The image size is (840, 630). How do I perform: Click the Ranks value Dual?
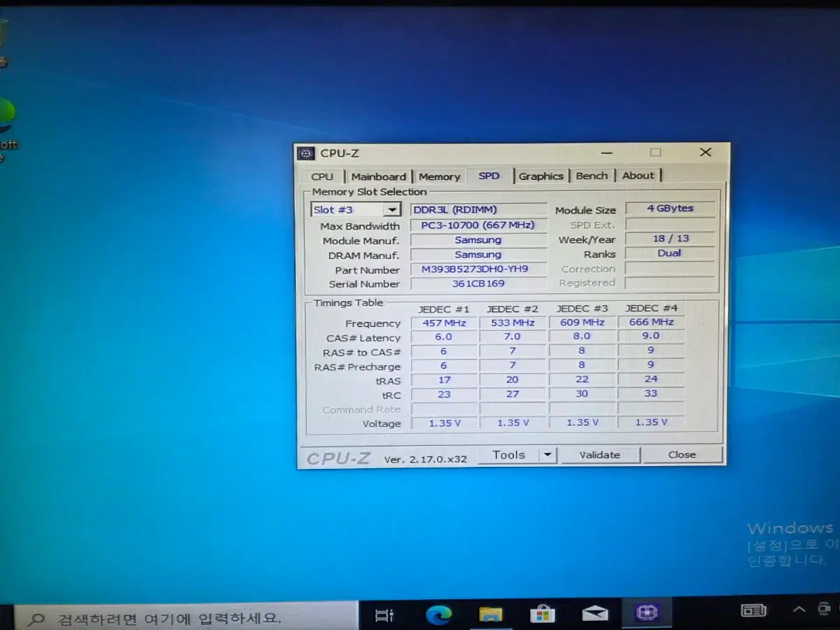[670, 253]
